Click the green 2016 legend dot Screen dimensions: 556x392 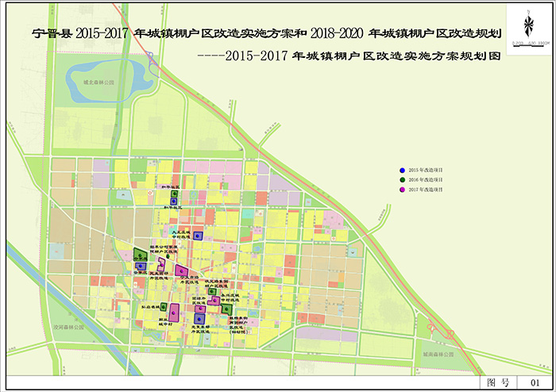(x=403, y=181)
